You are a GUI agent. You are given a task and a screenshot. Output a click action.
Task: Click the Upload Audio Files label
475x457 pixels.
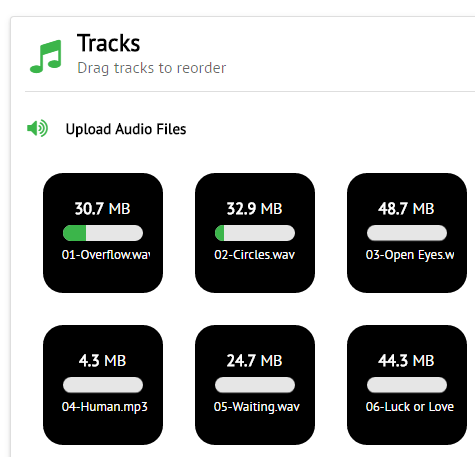pos(126,129)
